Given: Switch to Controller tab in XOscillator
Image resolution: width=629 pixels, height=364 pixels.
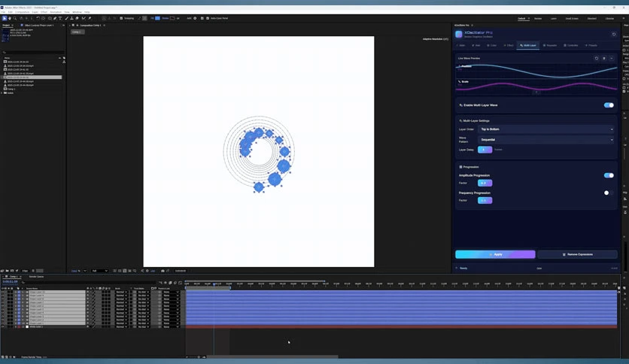Looking at the screenshot, I should point(571,45).
